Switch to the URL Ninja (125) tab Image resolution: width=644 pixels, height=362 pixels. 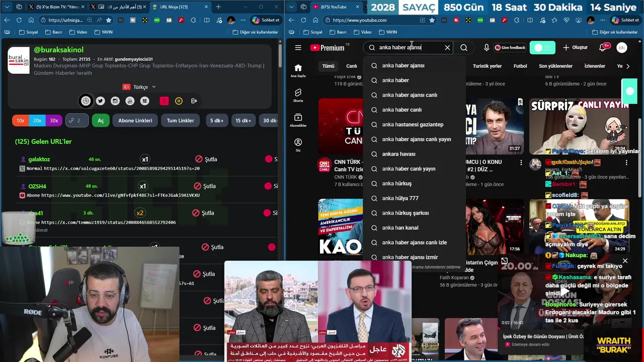pyautogui.click(x=180, y=7)
